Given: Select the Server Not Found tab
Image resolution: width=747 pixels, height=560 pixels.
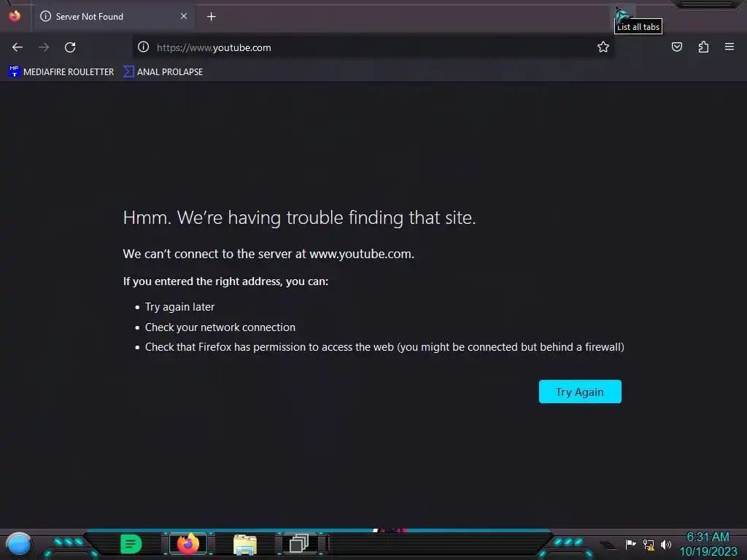Looking at the screenshot, I should [x=114, y=17].
